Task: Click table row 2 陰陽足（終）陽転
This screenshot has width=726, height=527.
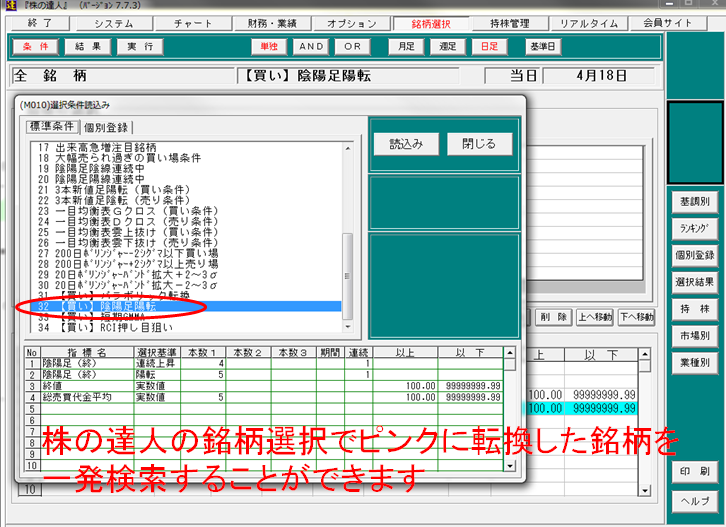Action: (x=264, y=375)
